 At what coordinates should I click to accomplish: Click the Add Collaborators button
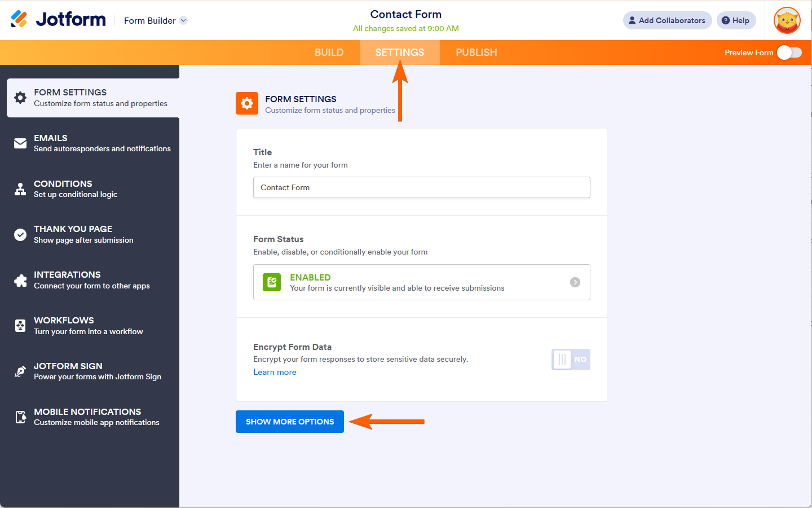click(x=668, y=20)
